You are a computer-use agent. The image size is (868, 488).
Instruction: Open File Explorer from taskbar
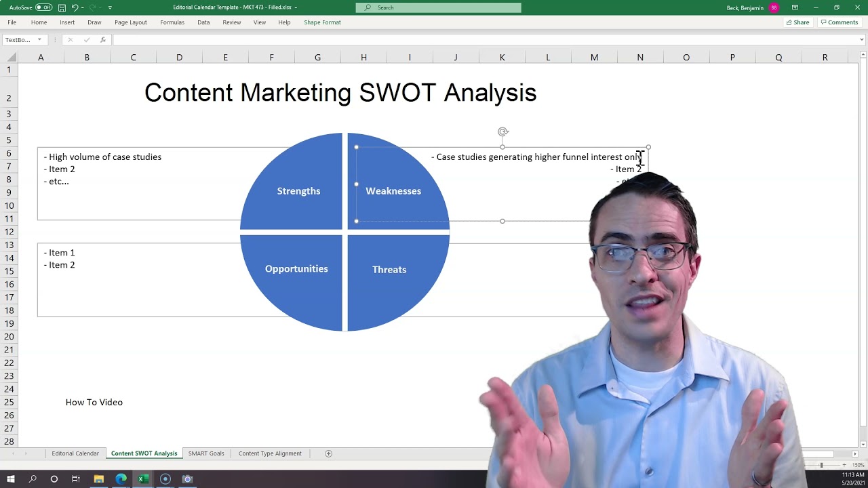click(x=98, y=479)
